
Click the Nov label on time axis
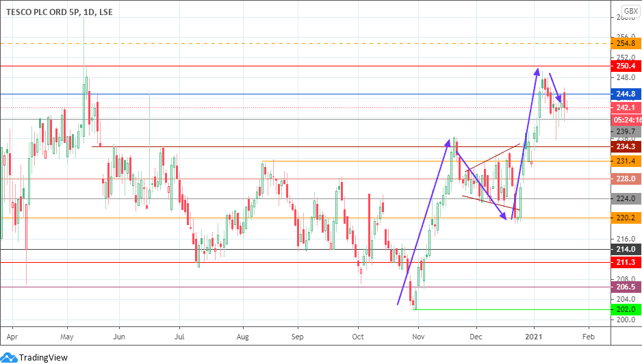click(x=418, y=337)
